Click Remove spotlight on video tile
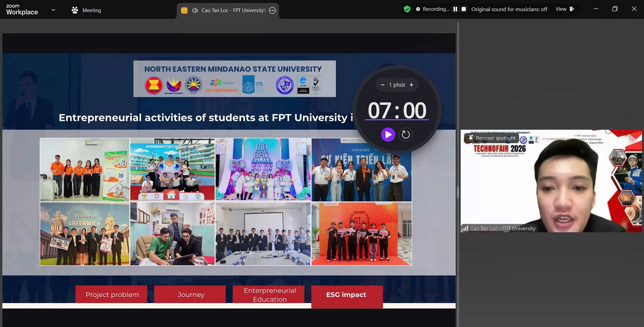The image size is (644, 327). 492,138
